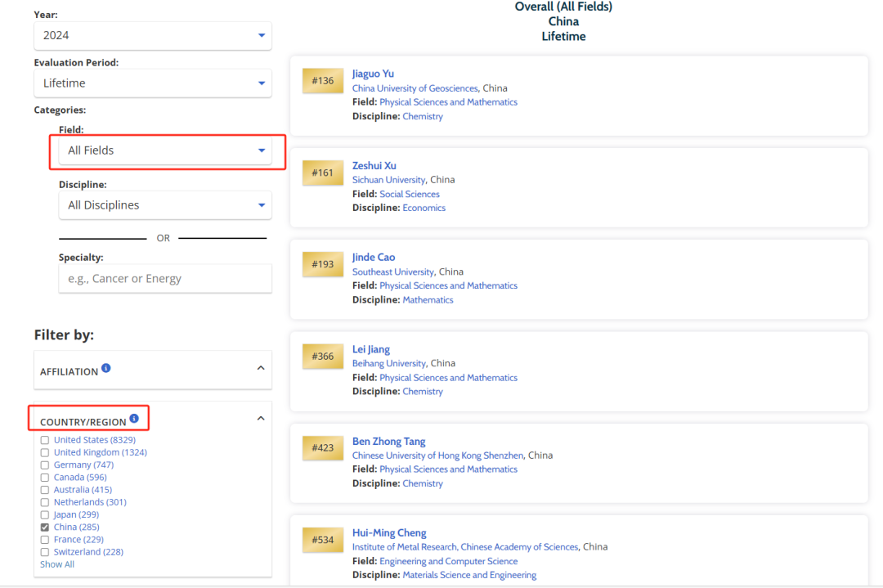This screenshot has width=883, height=588.
Task: Check the Canada checkbox
Action: (44, 478)
